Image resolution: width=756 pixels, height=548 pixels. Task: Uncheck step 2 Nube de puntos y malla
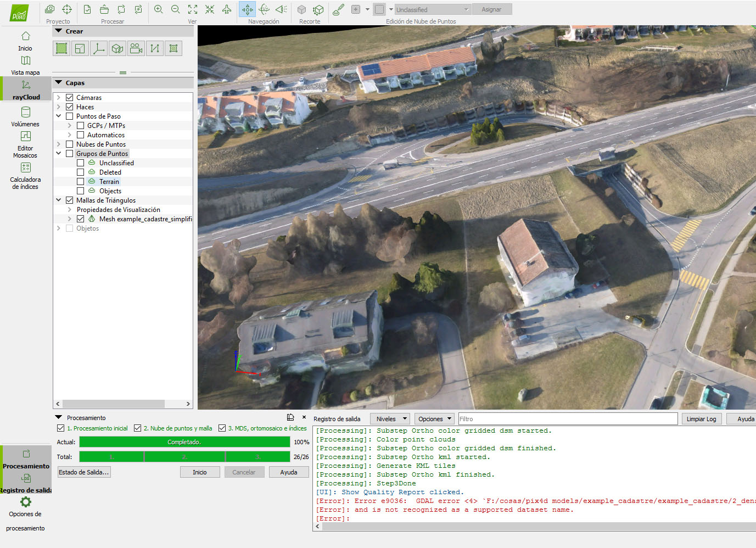[x=138, y=428]
